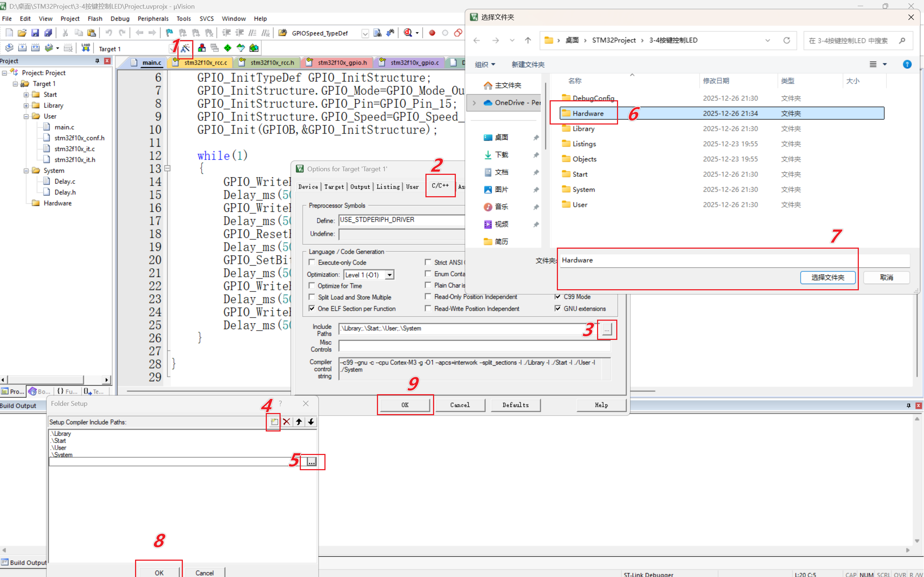
Task: Toggle One ELF Section per Function
Action: (312, 308)
